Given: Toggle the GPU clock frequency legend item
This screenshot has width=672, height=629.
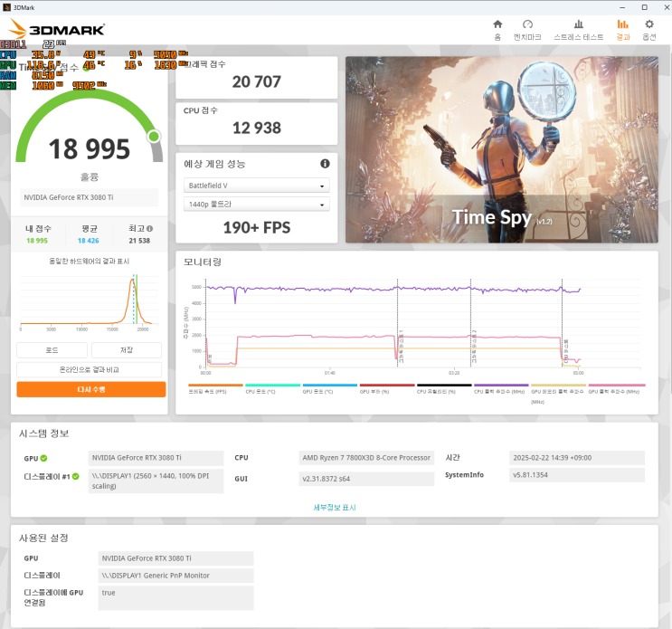Looking at the screenshot, I should (x=616, y=389).
